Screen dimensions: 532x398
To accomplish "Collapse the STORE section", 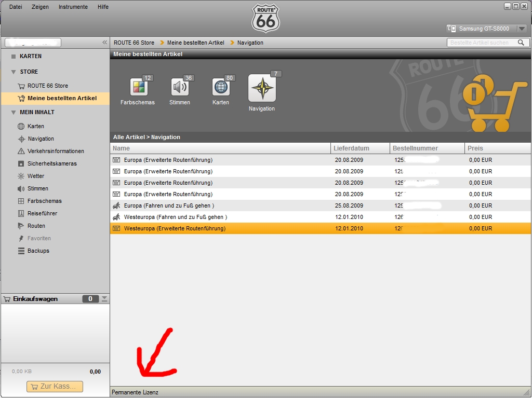I will click(x=14, y=72).
